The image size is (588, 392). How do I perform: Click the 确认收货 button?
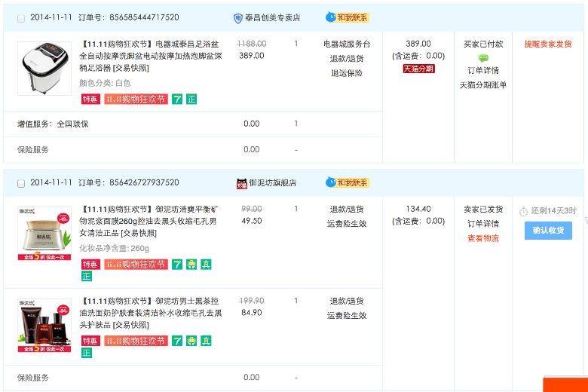point(548,231)
